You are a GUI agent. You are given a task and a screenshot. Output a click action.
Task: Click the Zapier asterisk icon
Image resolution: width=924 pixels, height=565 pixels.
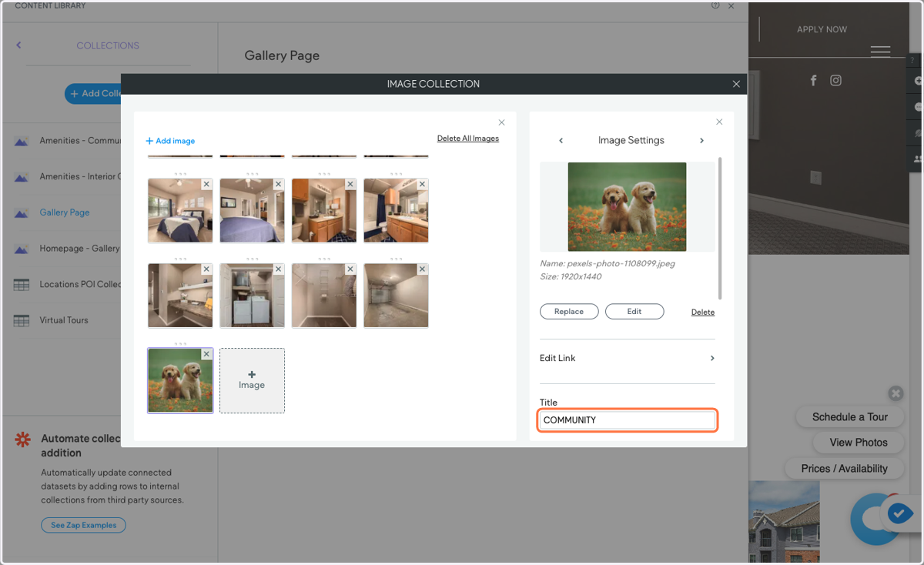click(23, 440)
